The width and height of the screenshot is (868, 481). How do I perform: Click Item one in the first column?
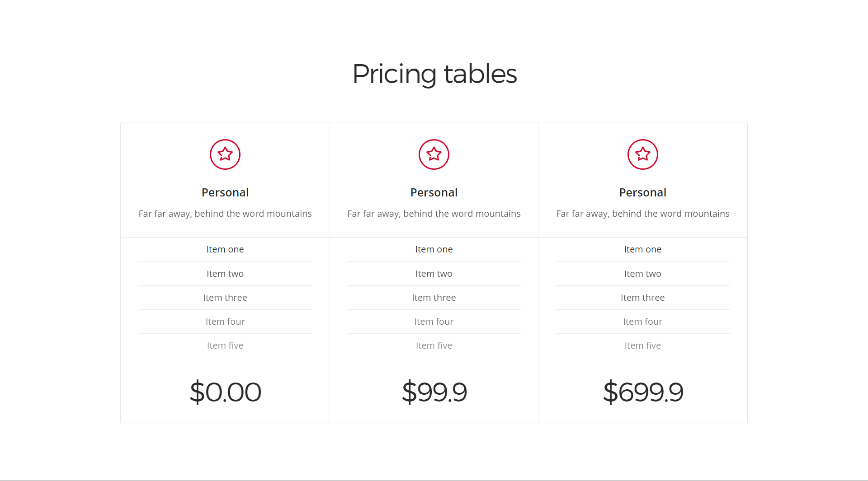click(x=225, y=249)
